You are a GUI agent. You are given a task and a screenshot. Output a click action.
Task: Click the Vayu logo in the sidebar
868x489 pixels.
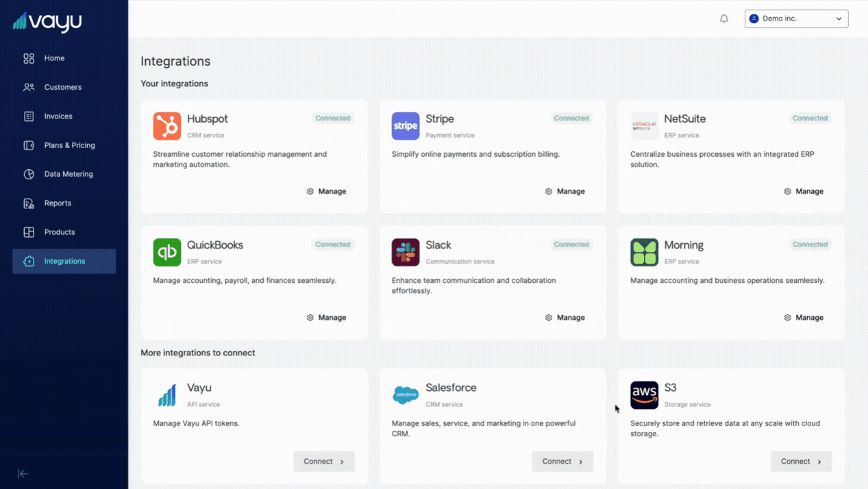pyautogui.click(x=47, y=21)
